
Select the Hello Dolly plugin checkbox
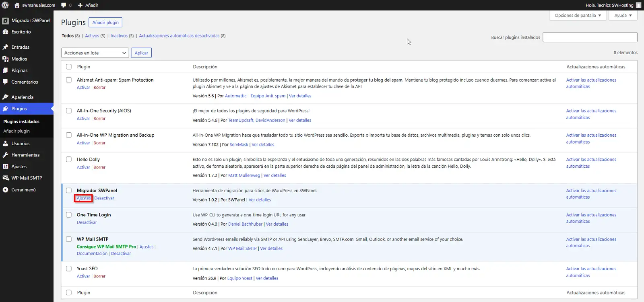click(69, 159)
